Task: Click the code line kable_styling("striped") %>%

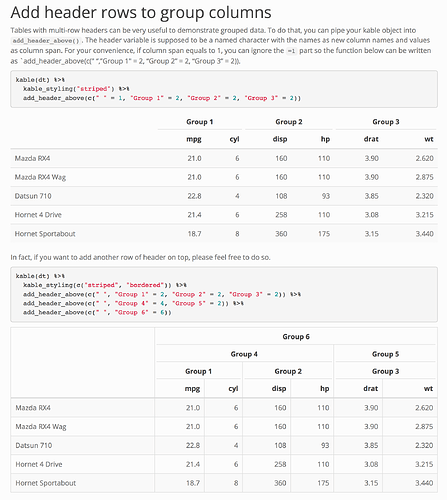Action: click(76, 89)
